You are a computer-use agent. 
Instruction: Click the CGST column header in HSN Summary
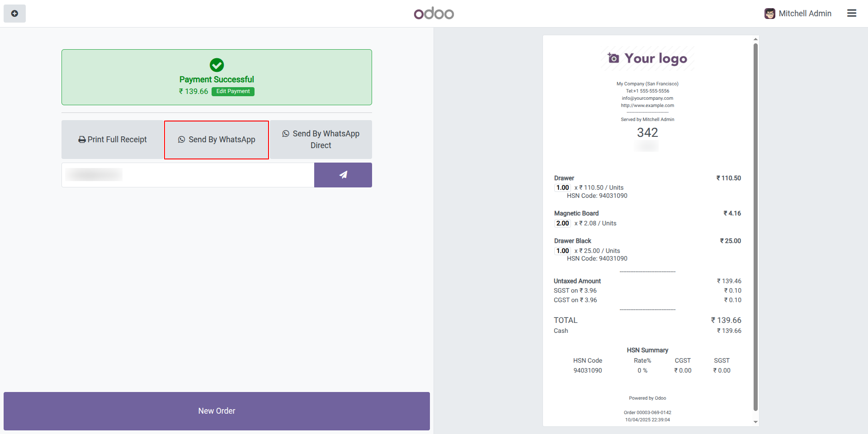(x=683, y=360)
